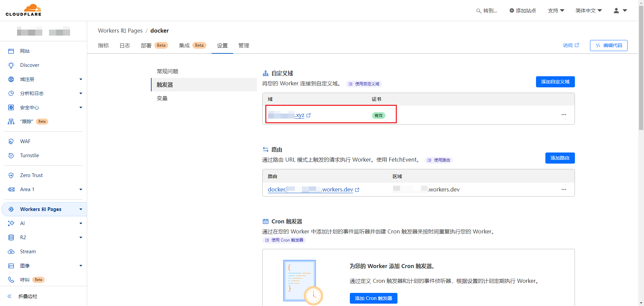Click the three-dot menu on the custom domain row

pyautogui.click(x=564, y=115)
